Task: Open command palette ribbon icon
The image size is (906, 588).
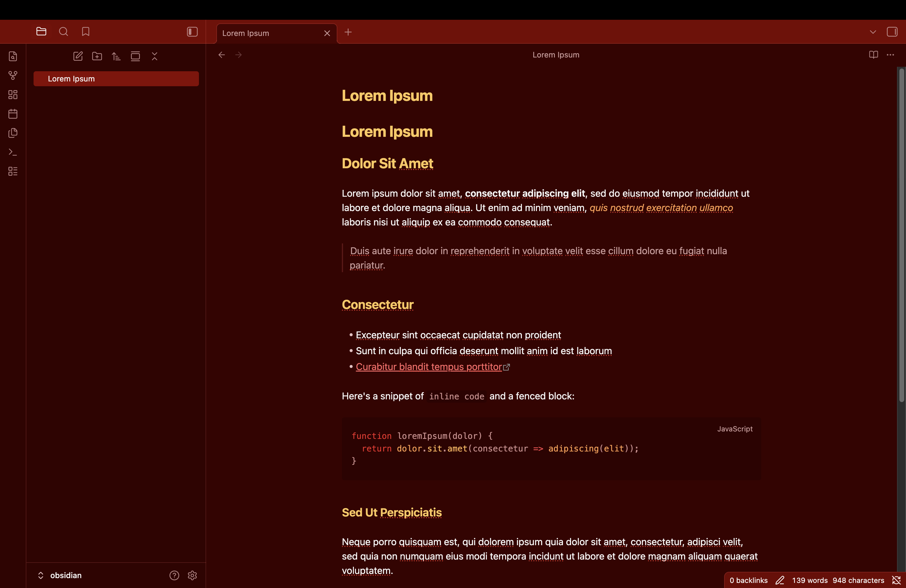Action: tap(13, 152)
